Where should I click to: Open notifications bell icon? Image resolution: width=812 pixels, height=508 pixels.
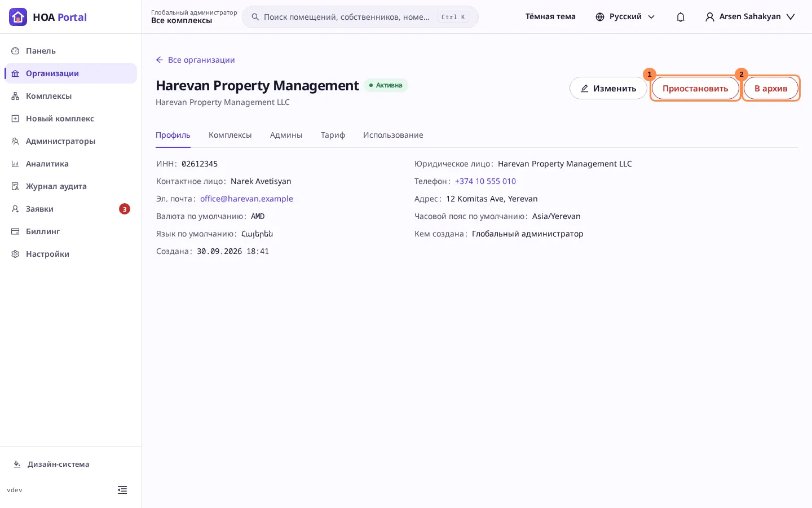tap(681, 17)
